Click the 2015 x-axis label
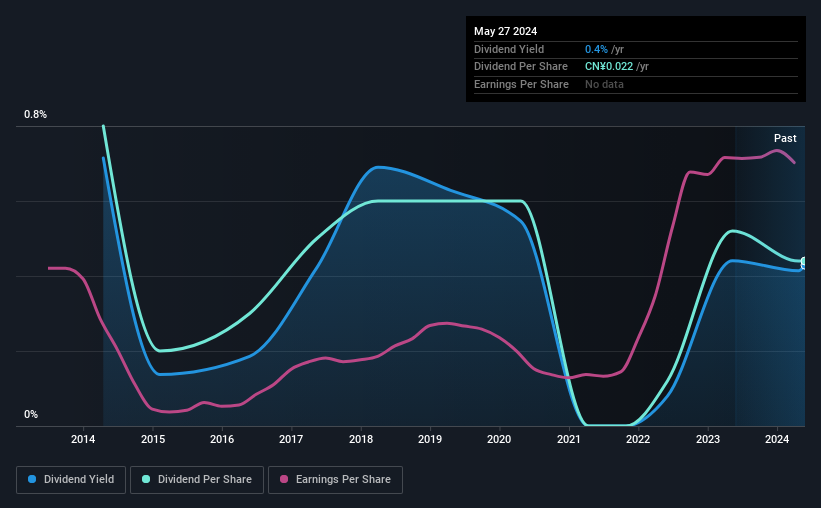Screen dimensions: 821x508 pos(153,439)
